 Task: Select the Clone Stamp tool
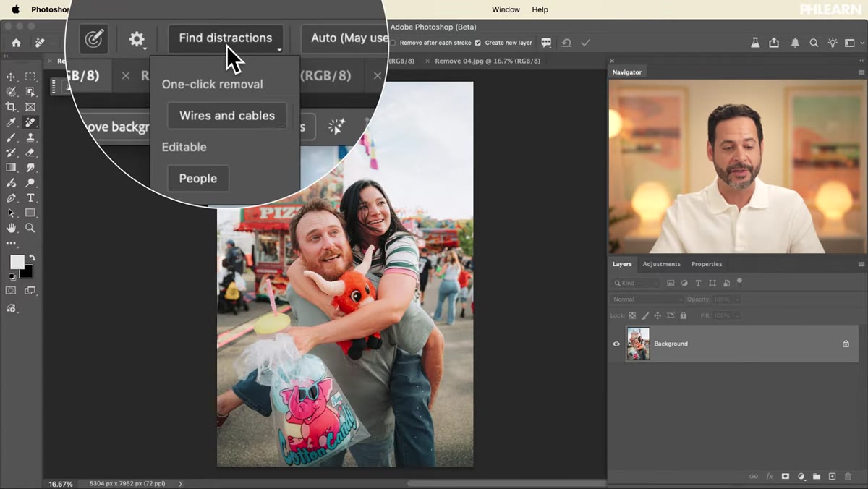pos(30,137)
